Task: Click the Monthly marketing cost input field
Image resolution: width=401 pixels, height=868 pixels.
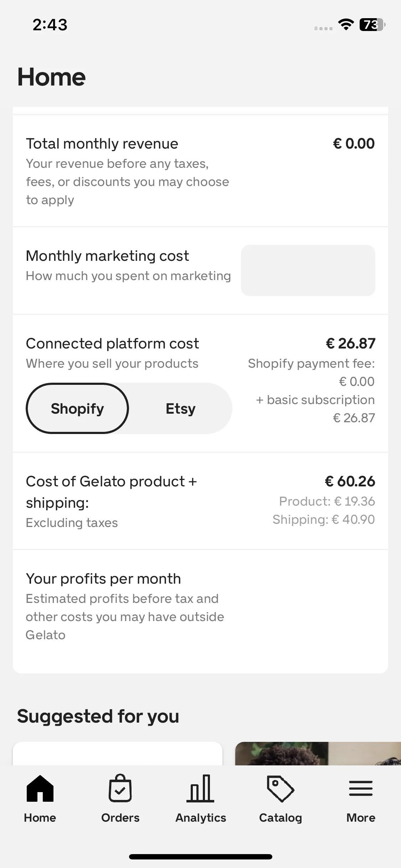Action: [x=308, y=270]
